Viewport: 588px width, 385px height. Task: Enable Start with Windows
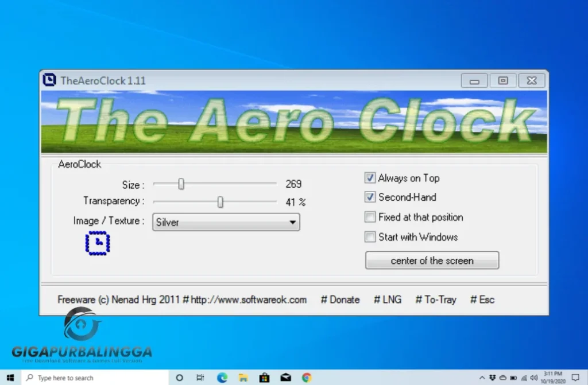[370, 237]
